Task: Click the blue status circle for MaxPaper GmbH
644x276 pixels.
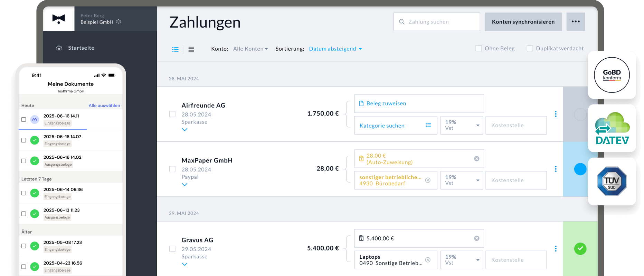Action: 580,169
